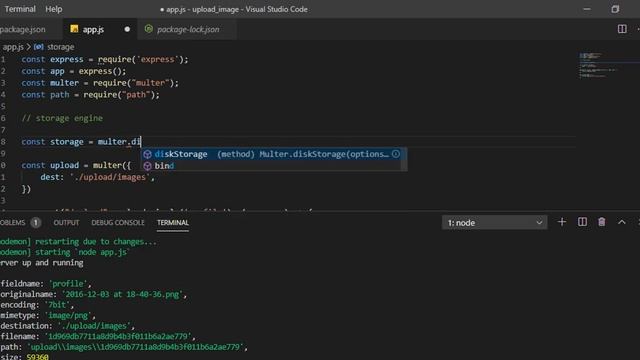Click the code minimap

(598, 65)
